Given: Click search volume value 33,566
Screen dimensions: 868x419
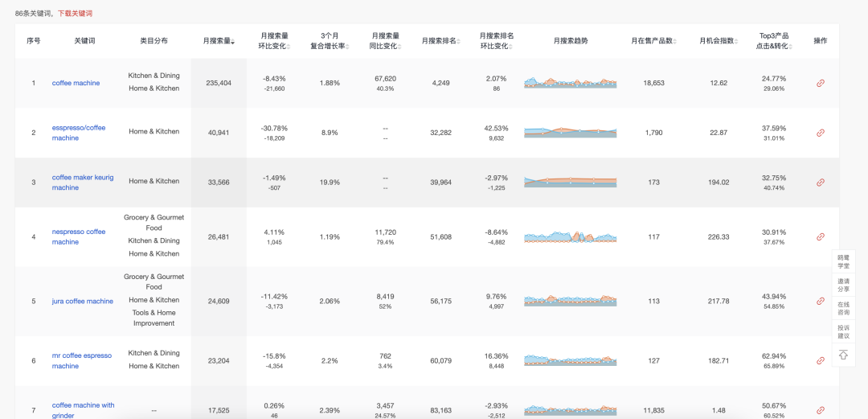Looking at the screenshot, I should (x=219, y=183).
